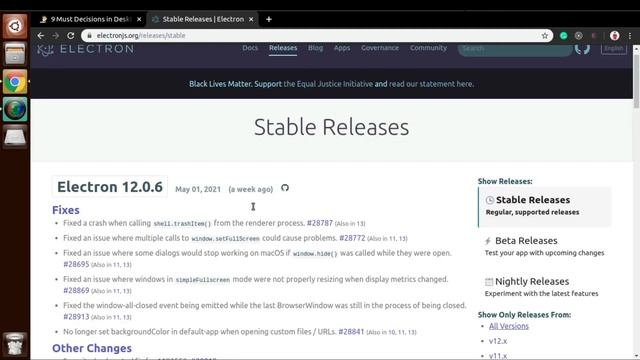This screenshot has height=360, width=640.
Task: Open pull request #28787
Action: [320, 223]
